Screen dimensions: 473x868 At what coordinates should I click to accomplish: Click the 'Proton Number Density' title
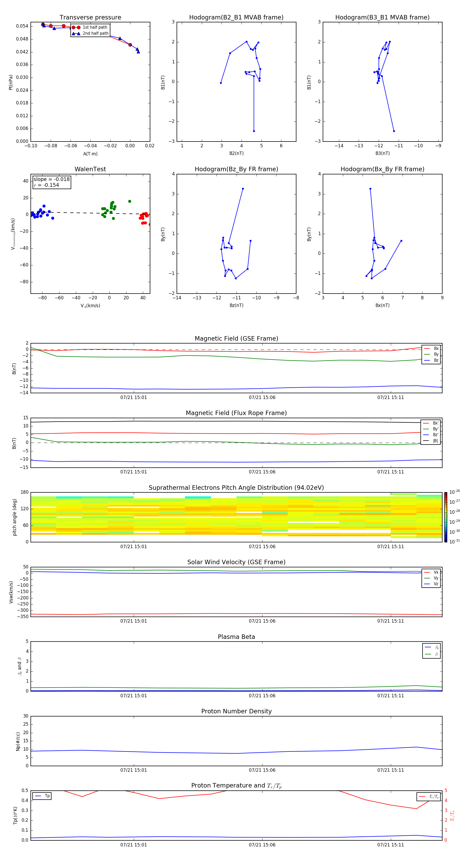click(236, 711)
